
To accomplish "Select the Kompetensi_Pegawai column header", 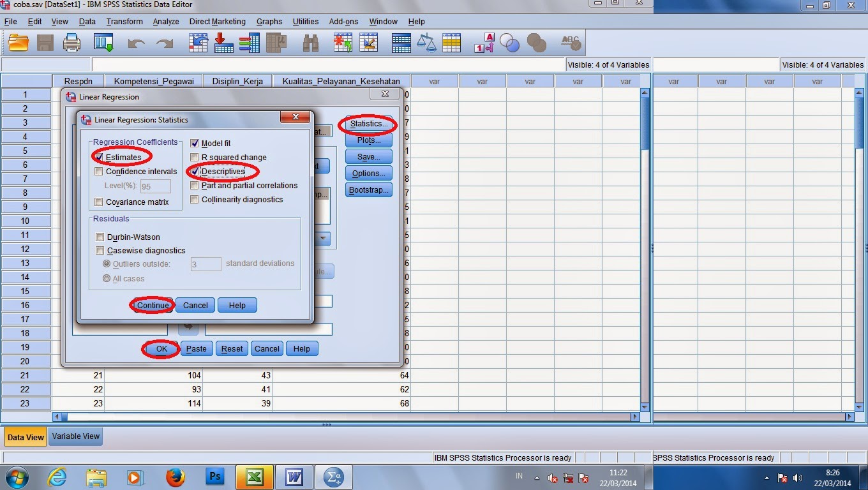I will [154, 81].
